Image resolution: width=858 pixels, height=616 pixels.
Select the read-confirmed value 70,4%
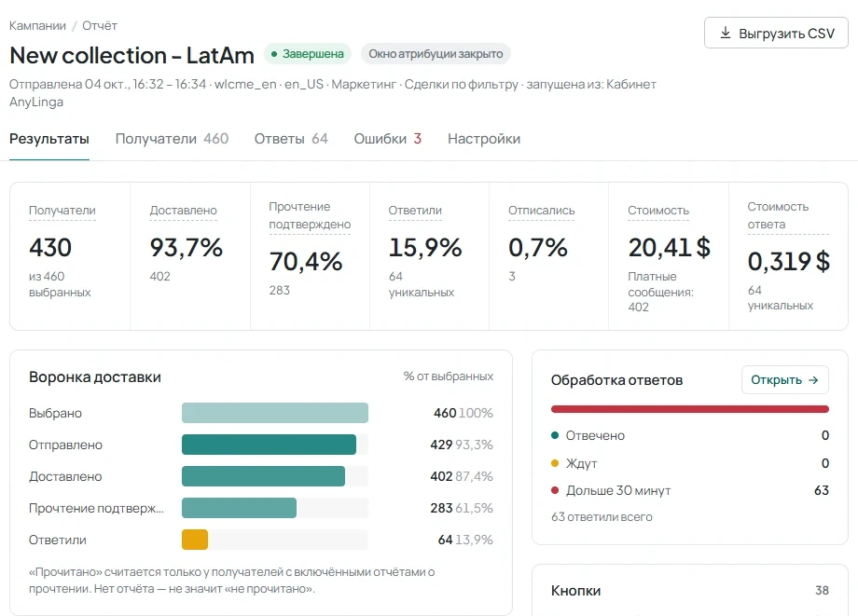click(x=305, y=261)
